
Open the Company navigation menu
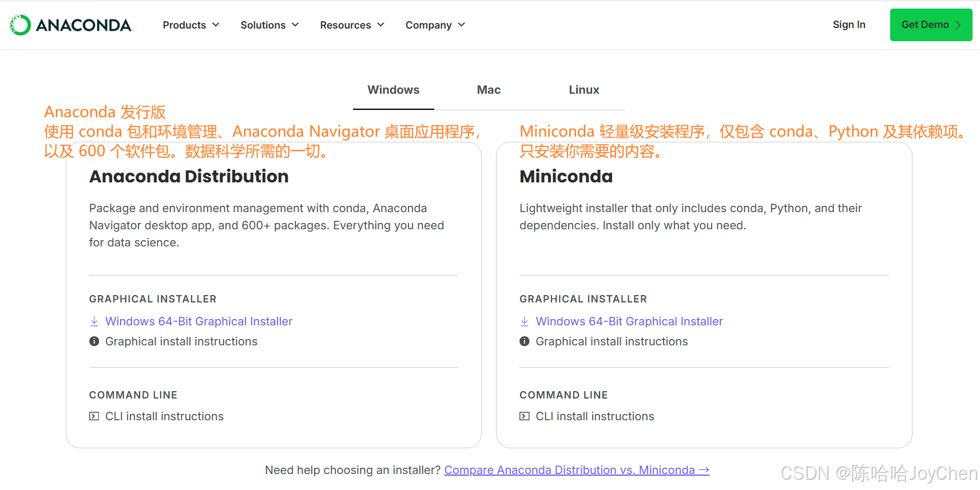[435, 25]
